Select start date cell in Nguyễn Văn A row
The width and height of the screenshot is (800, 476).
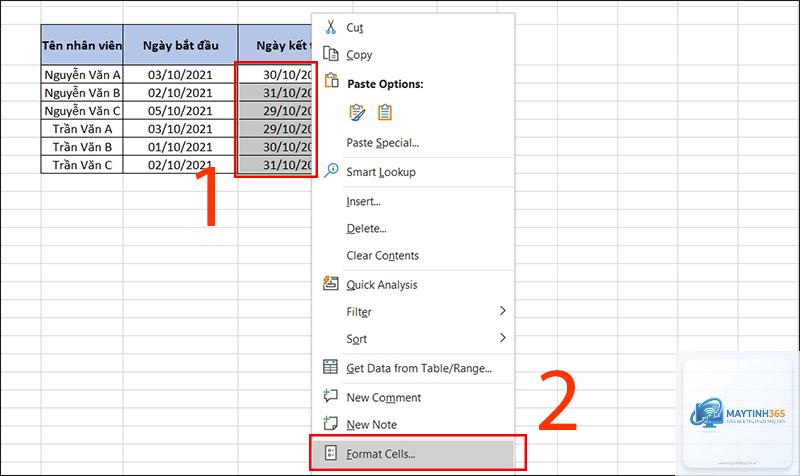[x=180, y=74]
